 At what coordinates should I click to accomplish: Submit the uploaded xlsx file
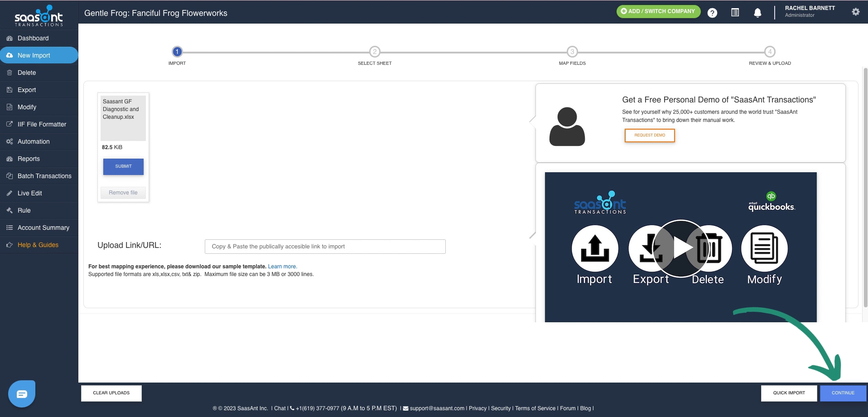click(x=123, y=166)
